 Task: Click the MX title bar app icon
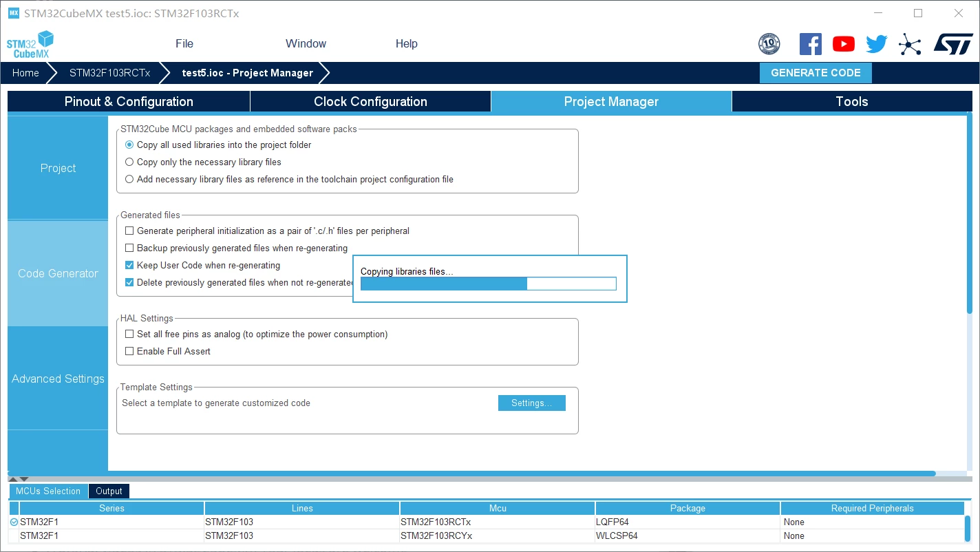coord(14,13)
